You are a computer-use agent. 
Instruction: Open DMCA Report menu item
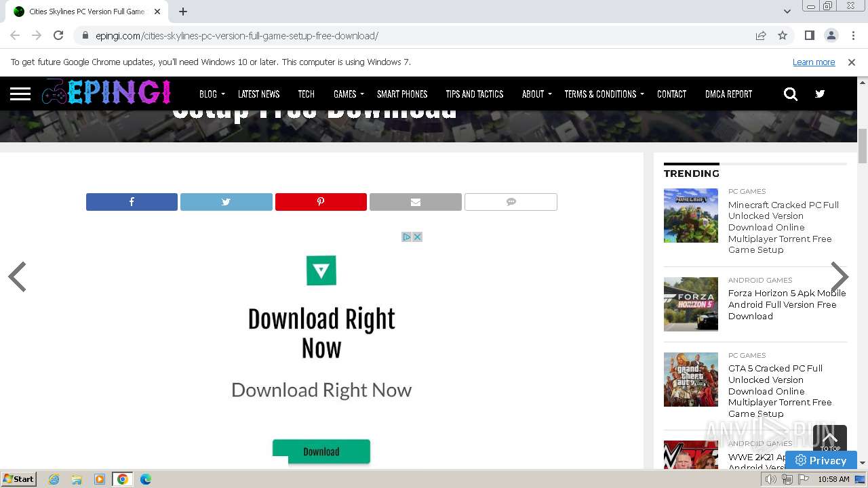tap(728, 94)
